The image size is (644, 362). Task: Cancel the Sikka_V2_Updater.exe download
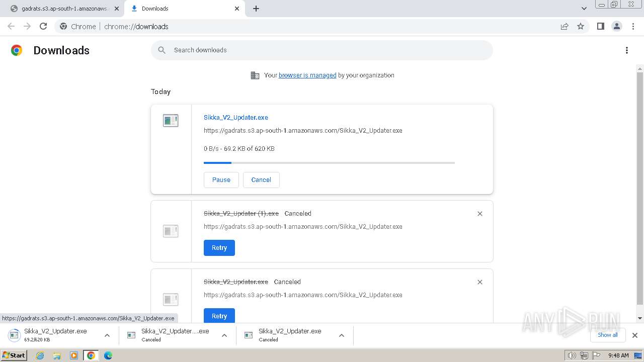(x=261, y=180)
